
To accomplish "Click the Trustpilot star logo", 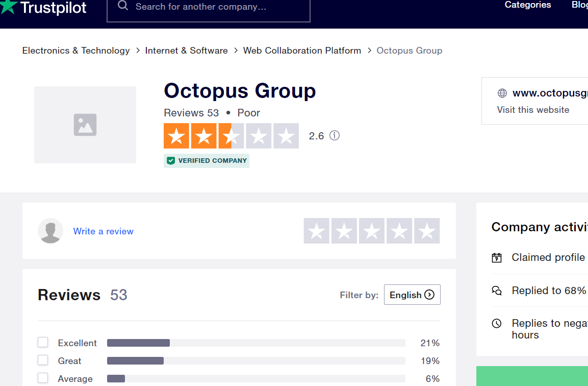I will point(8,7).
